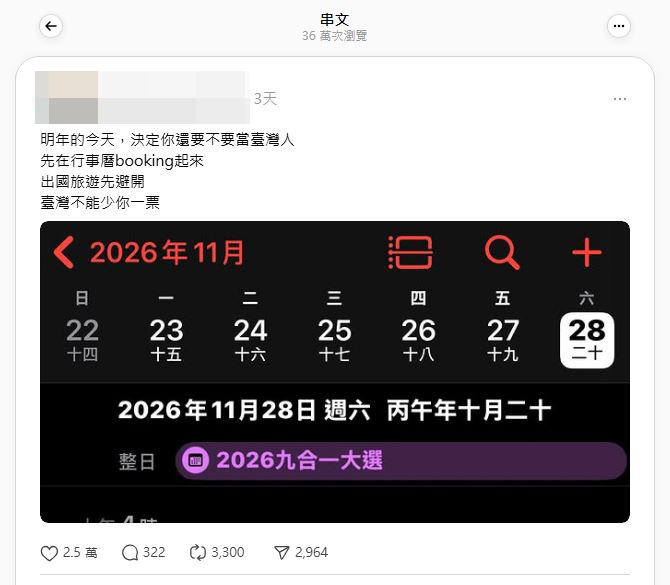Share the post via paper plane icon
The image size is (670, 585).
[282, 553]
